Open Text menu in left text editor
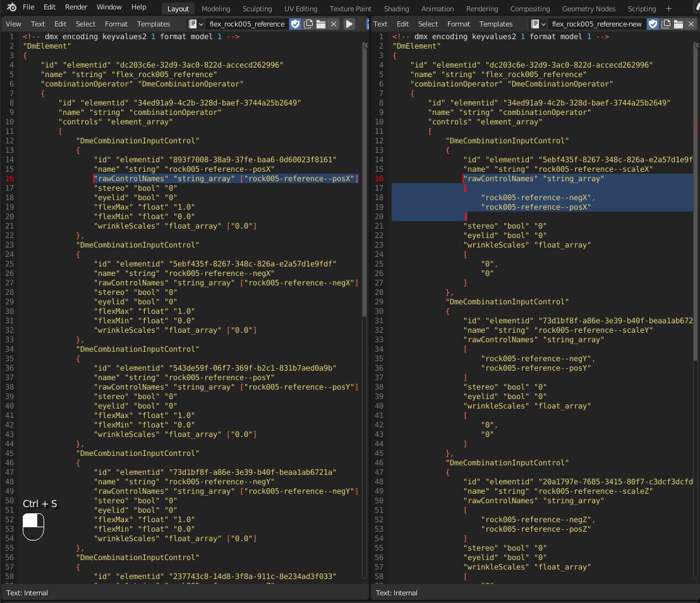This screenshot has height=603, width=700. click(38, 24)
